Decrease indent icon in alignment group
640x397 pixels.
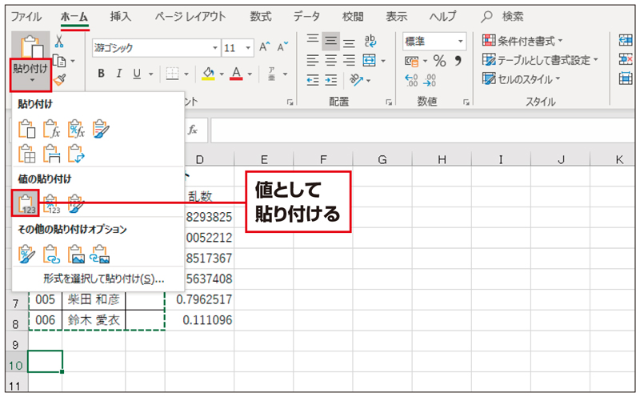(313, 80)
